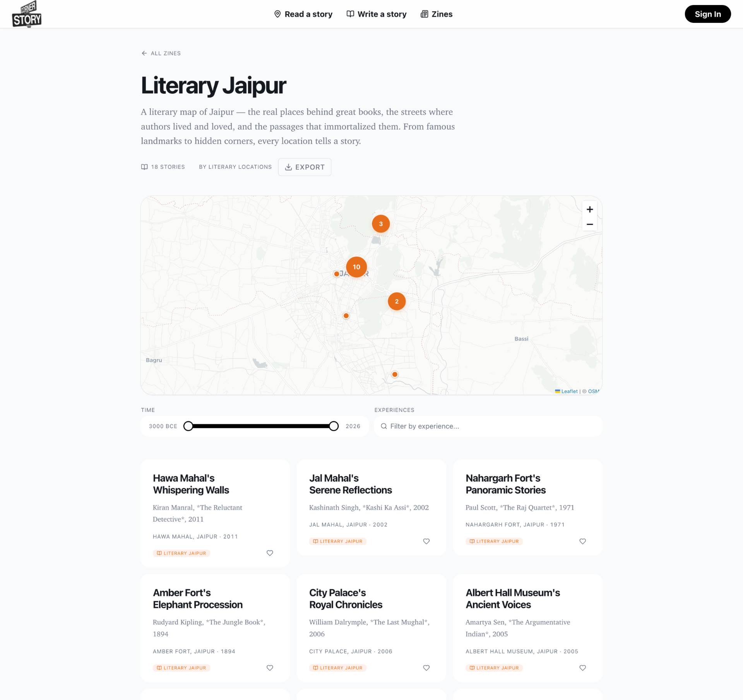Click Amber Fort, Jaipur · 1894 location text

click(x=194, y=652)
